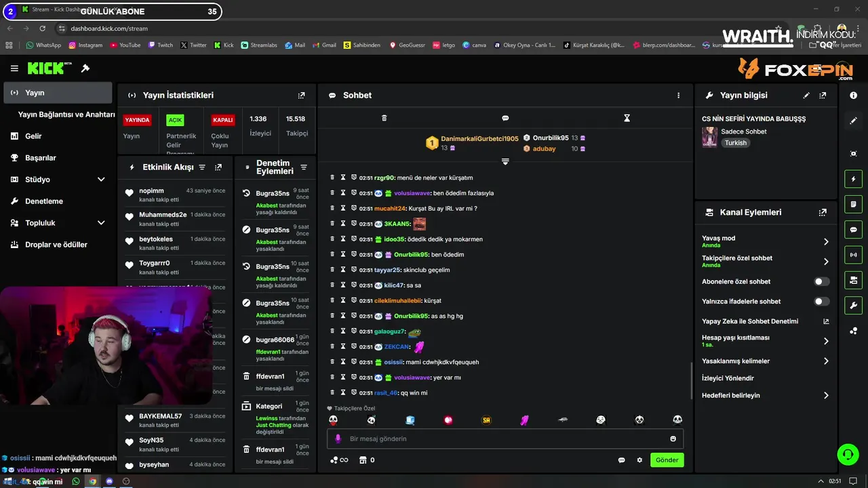Insert the SH emote from the quick row
868x488 pixels.
(x=486, y=420)
